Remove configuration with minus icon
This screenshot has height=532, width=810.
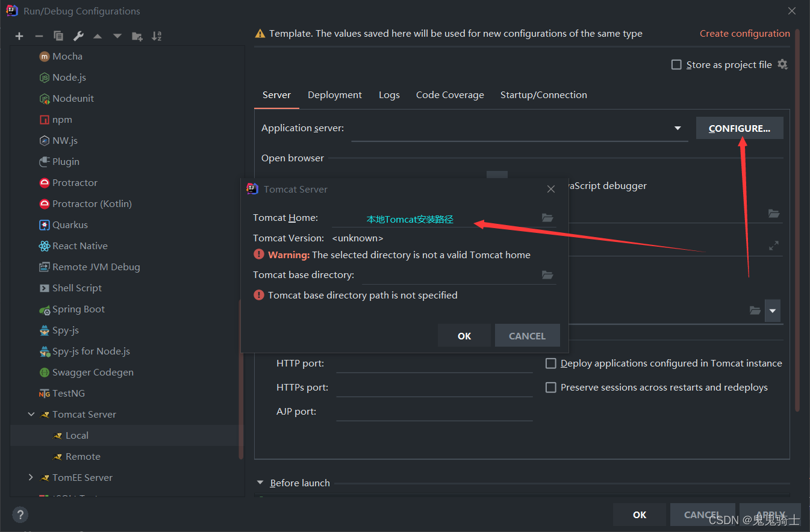[39, 36]
